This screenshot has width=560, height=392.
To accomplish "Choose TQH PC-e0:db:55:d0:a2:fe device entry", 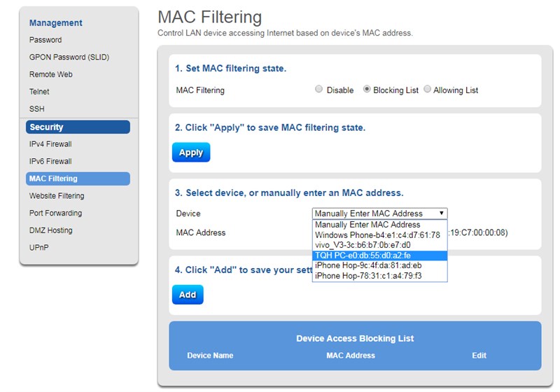I will (x=379, y=255).
